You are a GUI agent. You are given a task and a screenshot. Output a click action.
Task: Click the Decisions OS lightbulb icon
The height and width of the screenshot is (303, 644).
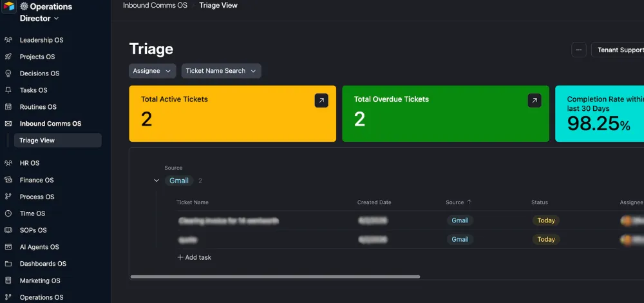click(x=8, y=73)
